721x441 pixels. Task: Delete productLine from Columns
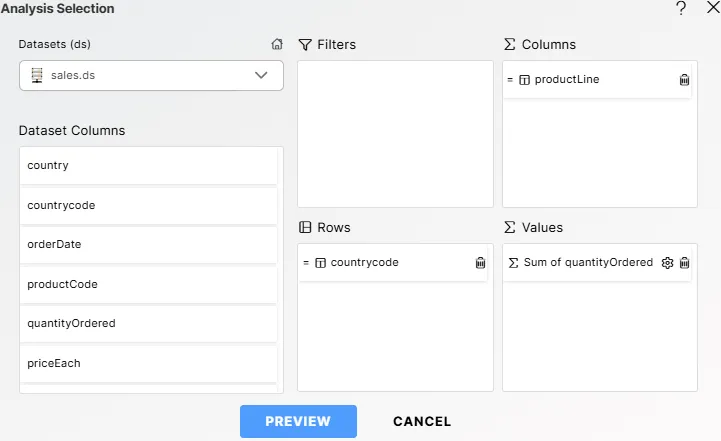[684, 80]
